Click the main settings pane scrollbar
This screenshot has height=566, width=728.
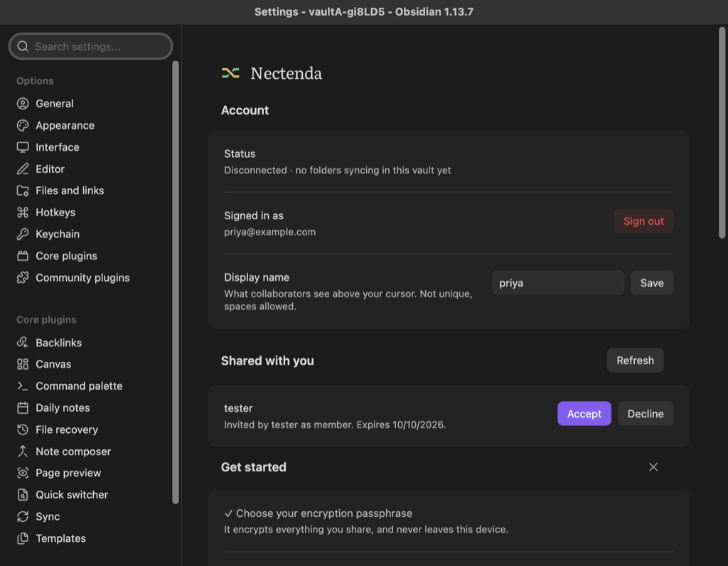click(722, 133)
